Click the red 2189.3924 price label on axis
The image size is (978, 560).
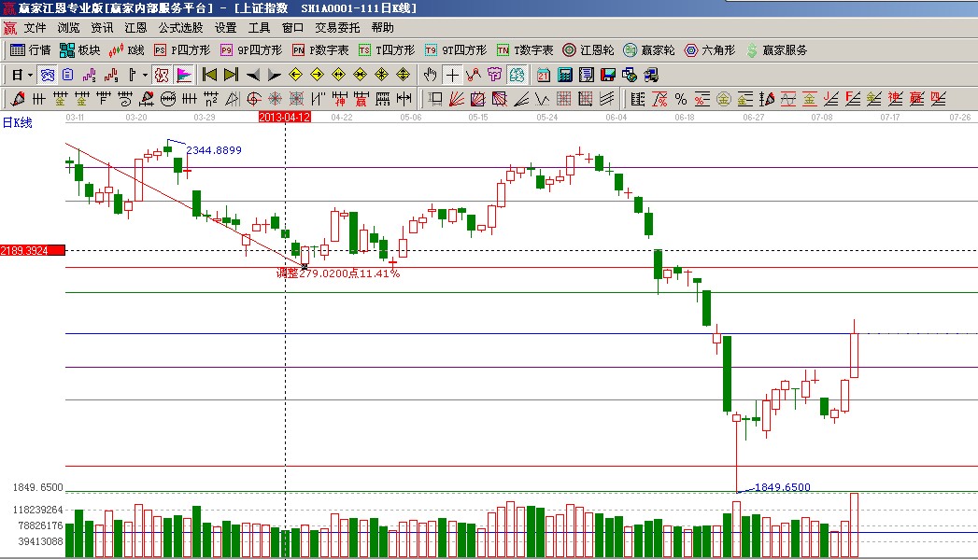tap(33, 251)
